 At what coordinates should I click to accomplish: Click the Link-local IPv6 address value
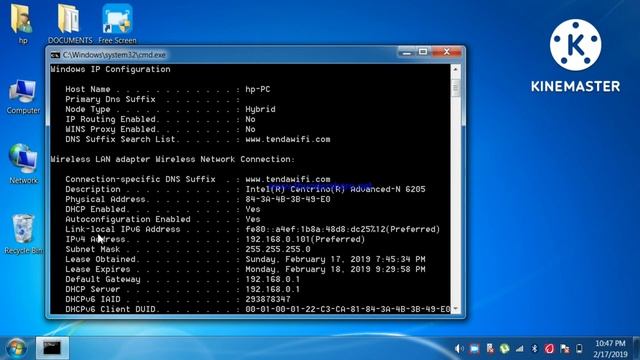tap(342, 229)
